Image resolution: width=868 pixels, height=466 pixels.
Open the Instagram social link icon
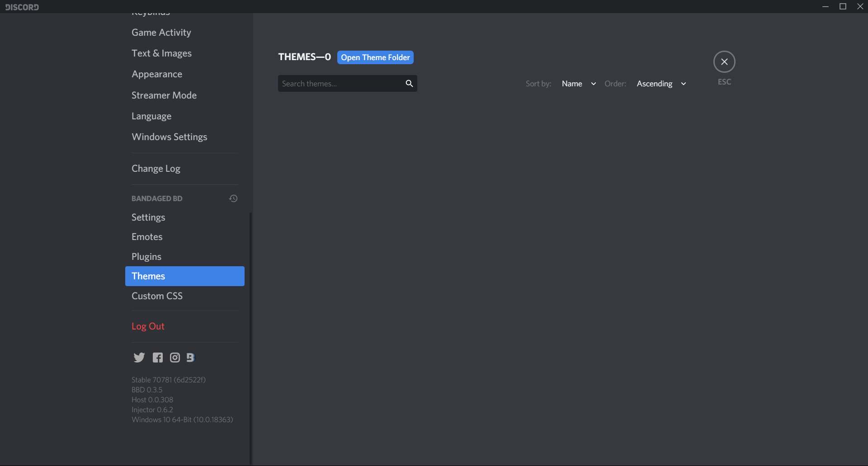tap(175, 358)
